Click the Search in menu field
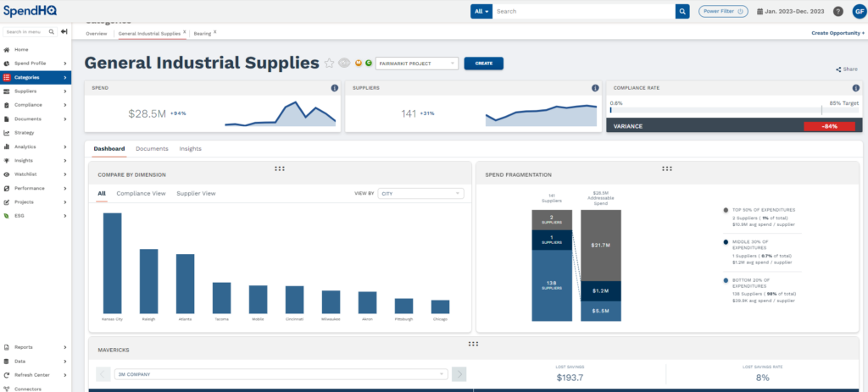 click(x=30, y=31)
